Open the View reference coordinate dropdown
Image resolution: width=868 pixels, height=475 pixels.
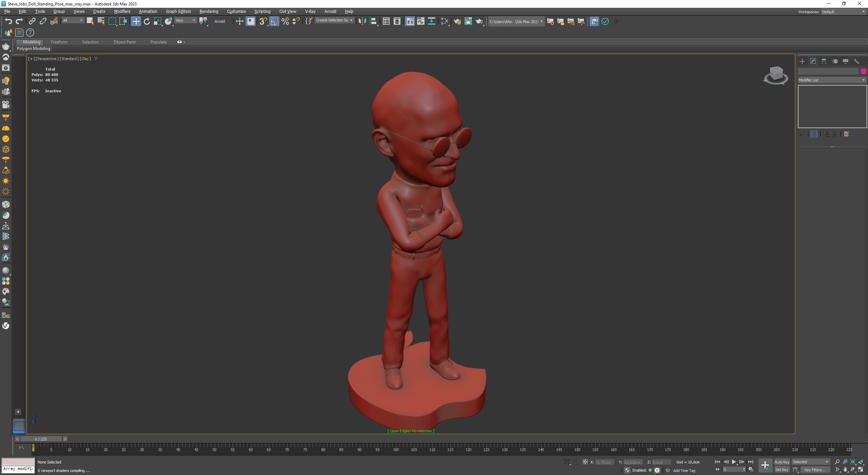[x=185, y=20]
